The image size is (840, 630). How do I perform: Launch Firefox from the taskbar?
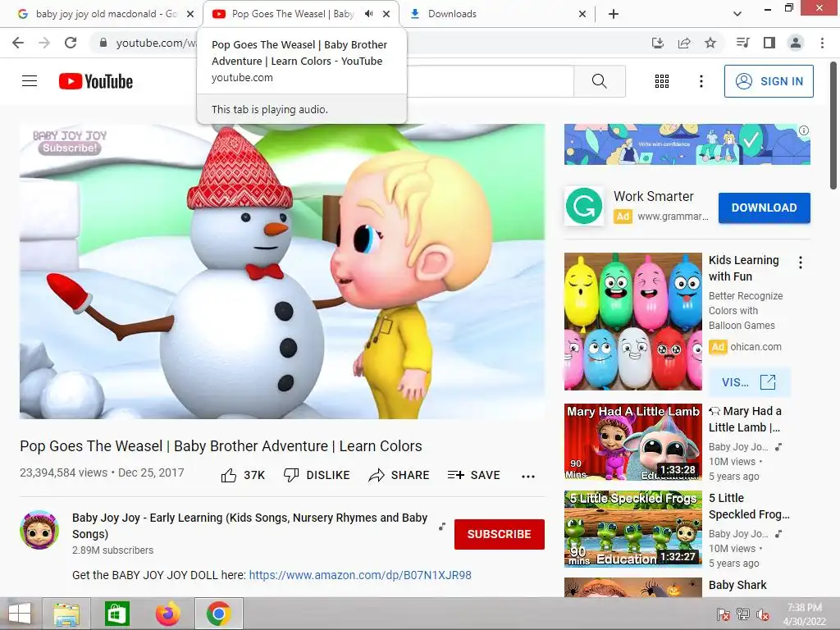[168, 614]
